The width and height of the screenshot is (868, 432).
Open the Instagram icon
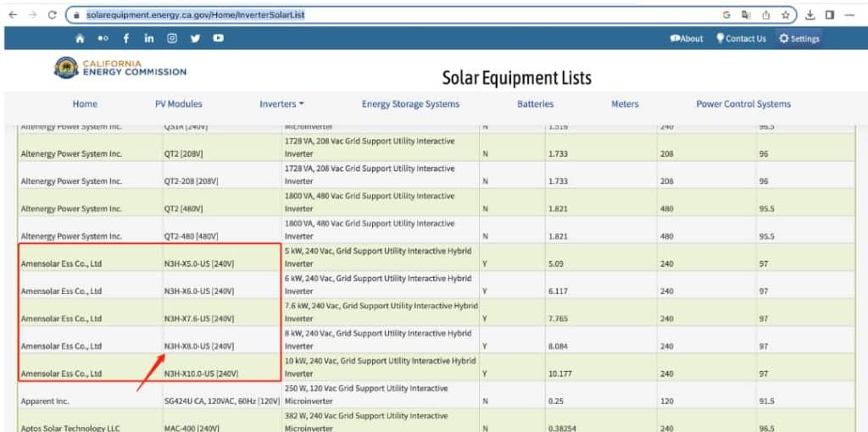click(x=172, y=38)
